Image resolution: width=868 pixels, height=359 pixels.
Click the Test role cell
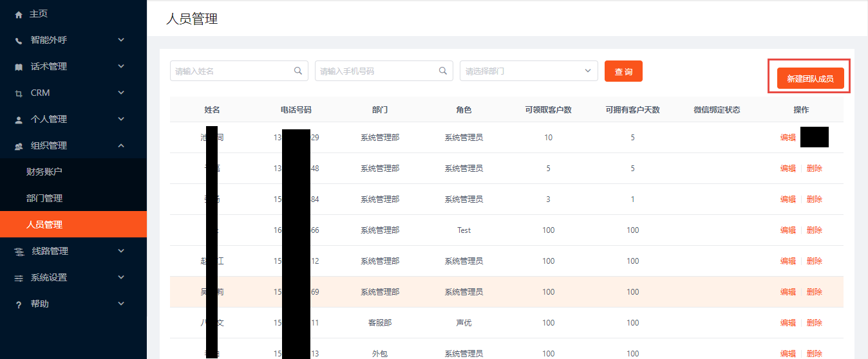[x=464, y=230]
